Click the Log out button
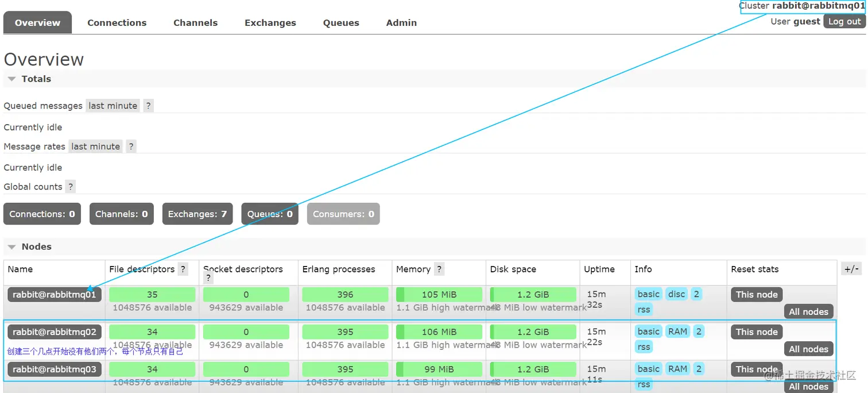The image size is (868, 393). tap(844, 21)
